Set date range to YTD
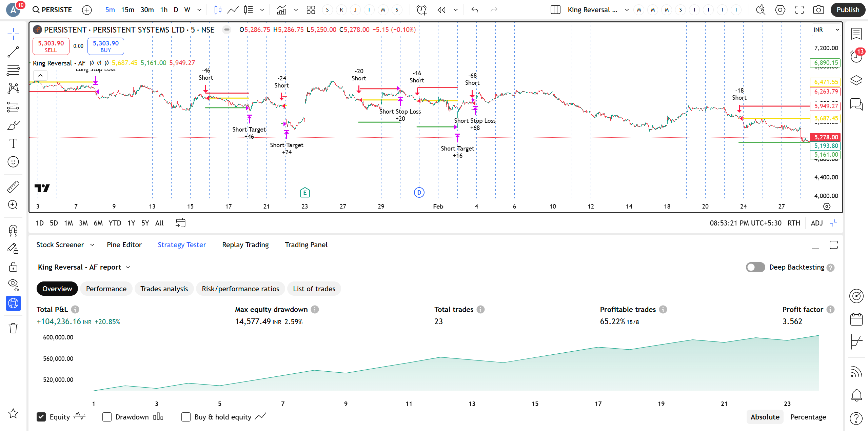Image resolution: width=868 pixels, height=431 pixels. (x=115, y=223)
